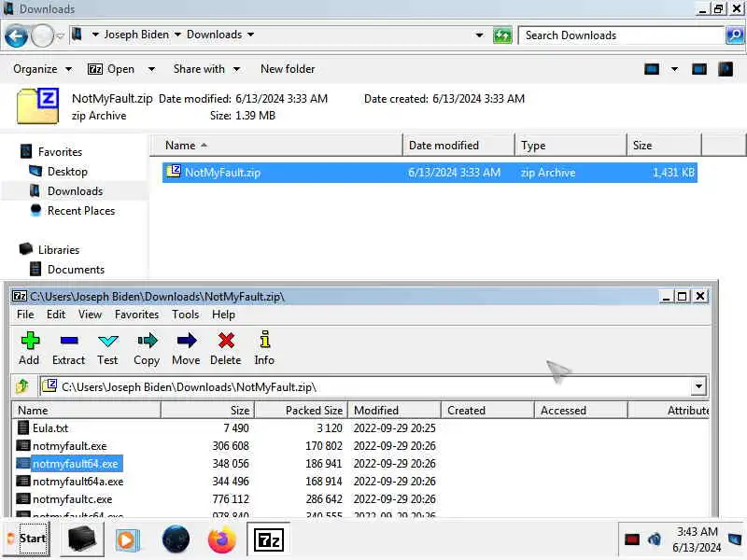Click the Back arrow in Explorer window

[16, 35]
